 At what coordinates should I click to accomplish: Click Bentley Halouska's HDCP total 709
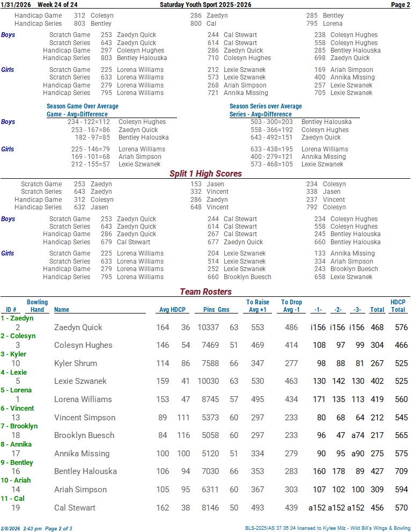tap(401, 471)
